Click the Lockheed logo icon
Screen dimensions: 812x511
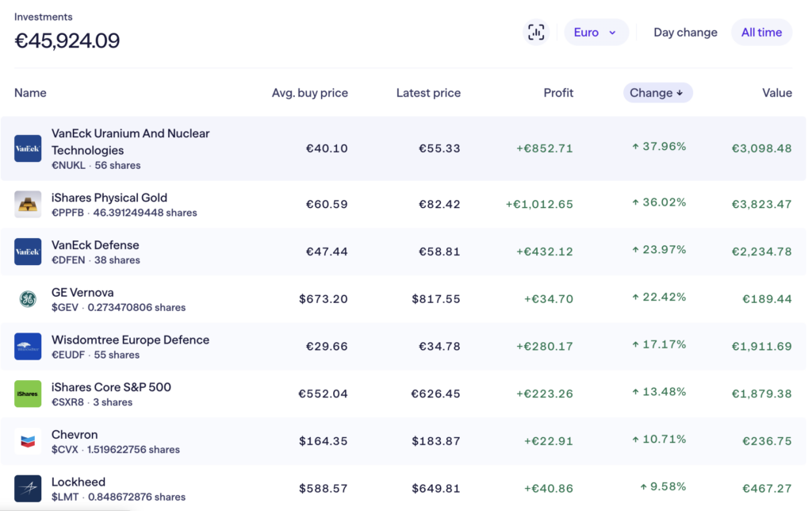(x=28, y=489)
